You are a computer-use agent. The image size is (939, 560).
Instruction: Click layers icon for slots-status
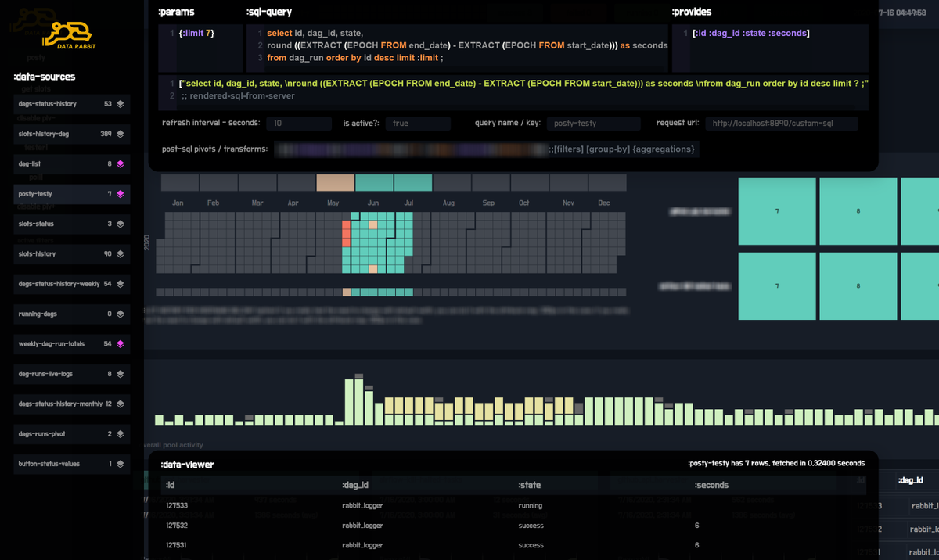click(x=121, y=224)
